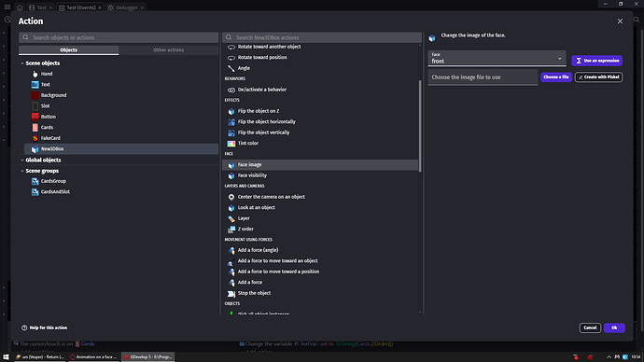This screenshot has width=644, height=362.
Task: Select the Face image action
Action: (320, 164)
